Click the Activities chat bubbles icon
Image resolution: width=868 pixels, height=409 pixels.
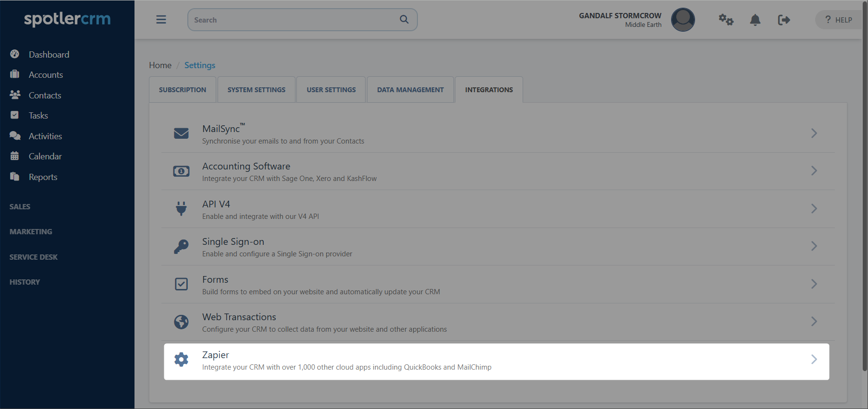15,136
